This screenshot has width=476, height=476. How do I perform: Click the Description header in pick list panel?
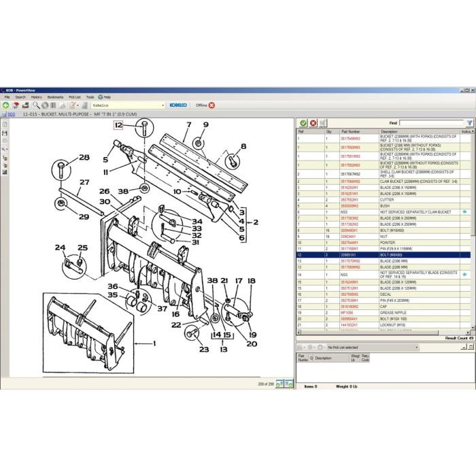tap(331, 358)
